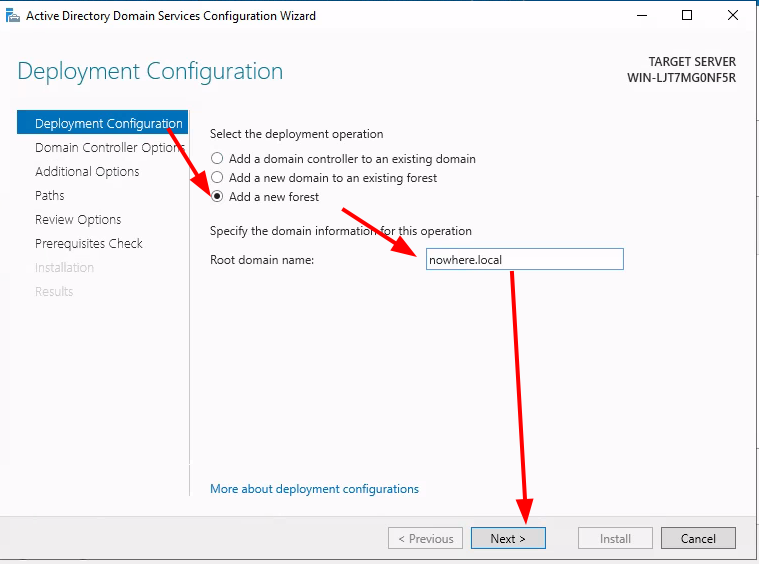This screenshot has width=759, height=564.
Task: Click the TARGET SERVER label
Action: (x=692, y=61)
